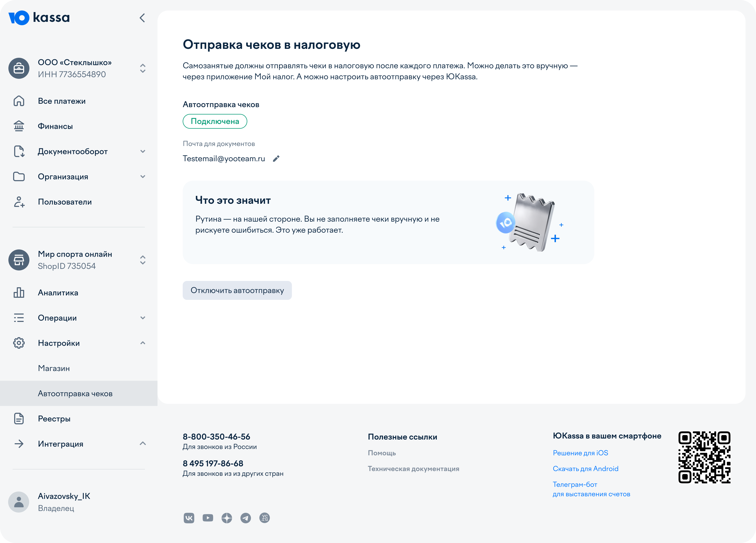Image resolution: width=756 pixels, height=543 pixels.
Task: Click Отключить автоотправку button
Action: [x=237, y=290]
